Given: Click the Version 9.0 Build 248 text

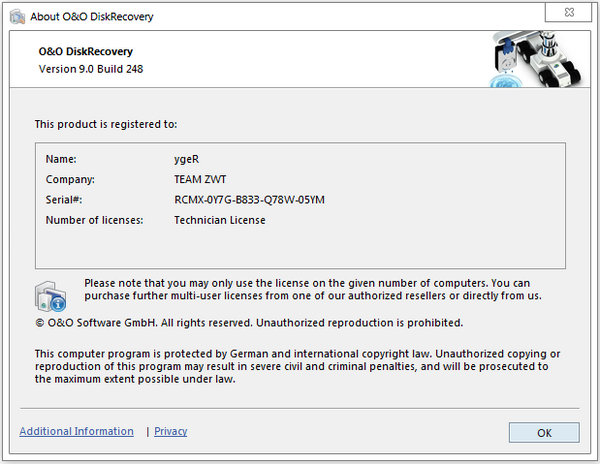Looking at the screenshot, I should click(97, 68).
